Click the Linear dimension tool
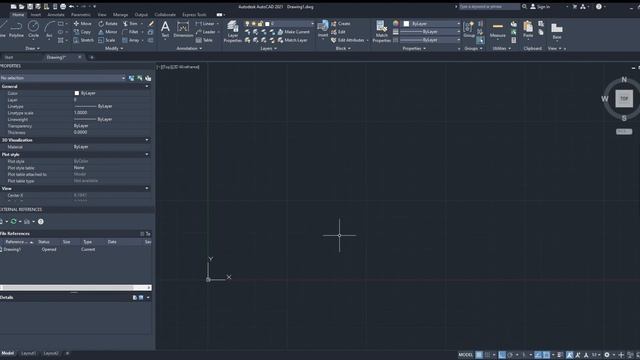Image resolution: width=640 pixels, height=360 pixels. [x=206, y=24]
